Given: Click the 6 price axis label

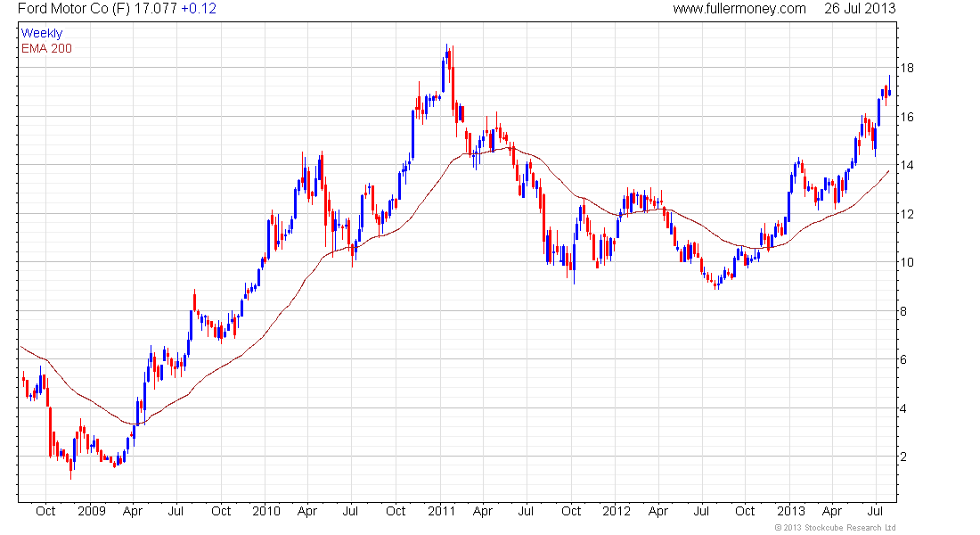Looking at the screenshot, I should 903,359.
